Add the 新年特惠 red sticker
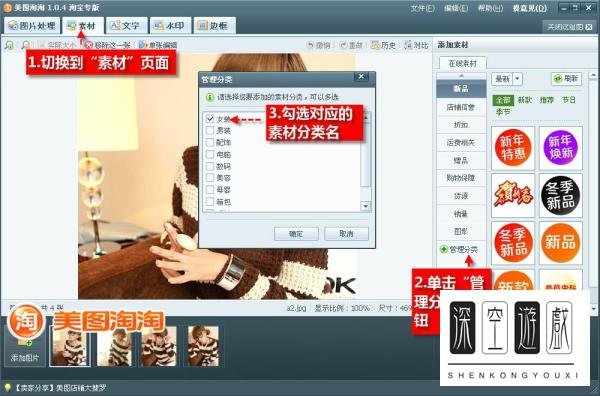Image resolution: width=600 pixels, height=396 pixels. click(x=513, y=148)
